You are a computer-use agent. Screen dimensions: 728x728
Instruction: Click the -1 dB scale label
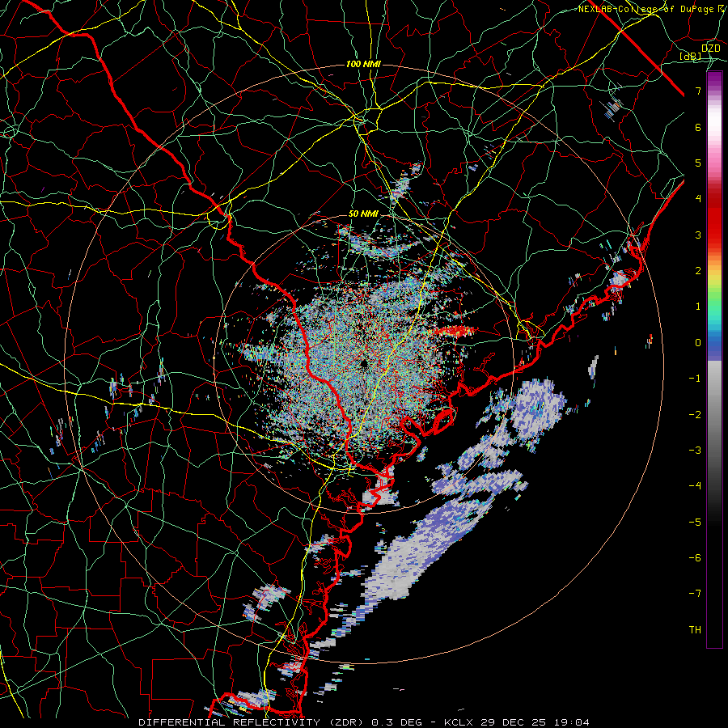[x=695, y=379]
